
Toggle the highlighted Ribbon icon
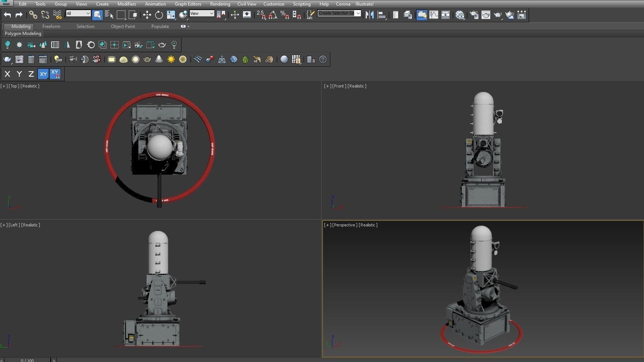pyautogui.click(x=422, y=15)
